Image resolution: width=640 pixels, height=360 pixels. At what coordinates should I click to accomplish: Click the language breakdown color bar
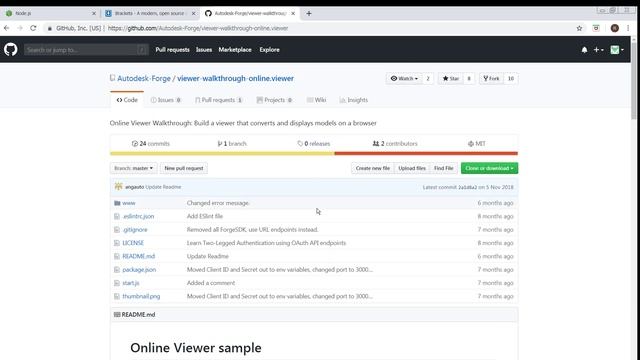click(x=314, y=153)
